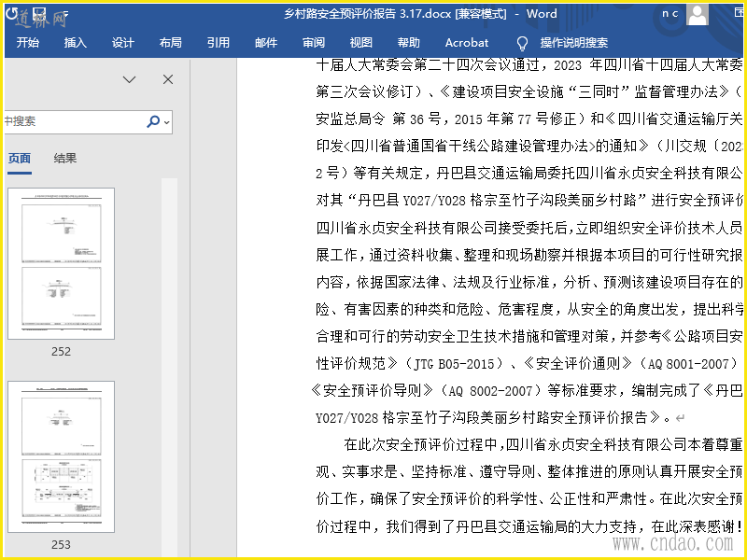Click the ribbon display options icon
This screenshot has width=747, height=560.
(x=739, y=13)
